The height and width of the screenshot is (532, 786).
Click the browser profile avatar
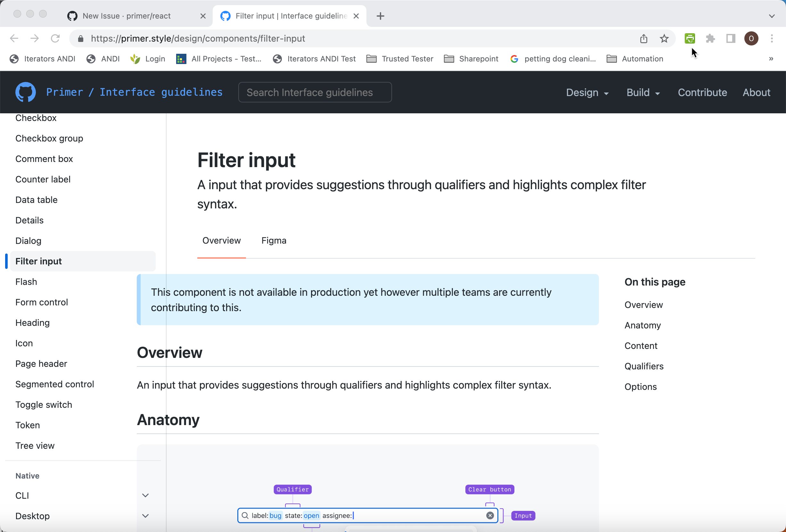(751, 38)
